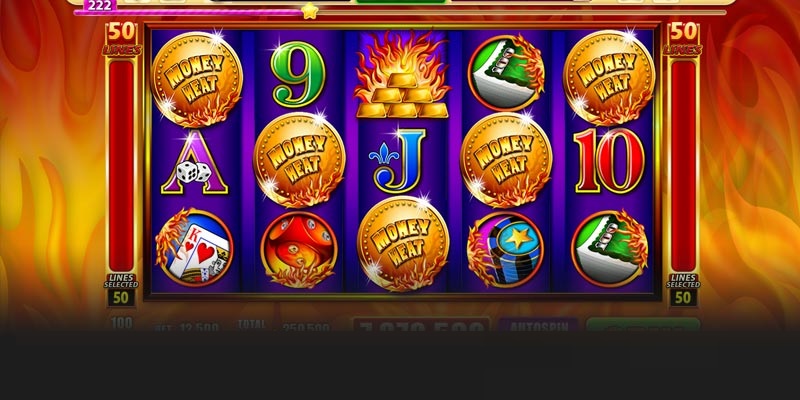Select the green number 9 symbol
This screenshot has width=800, height=400.
click(298, 74)
